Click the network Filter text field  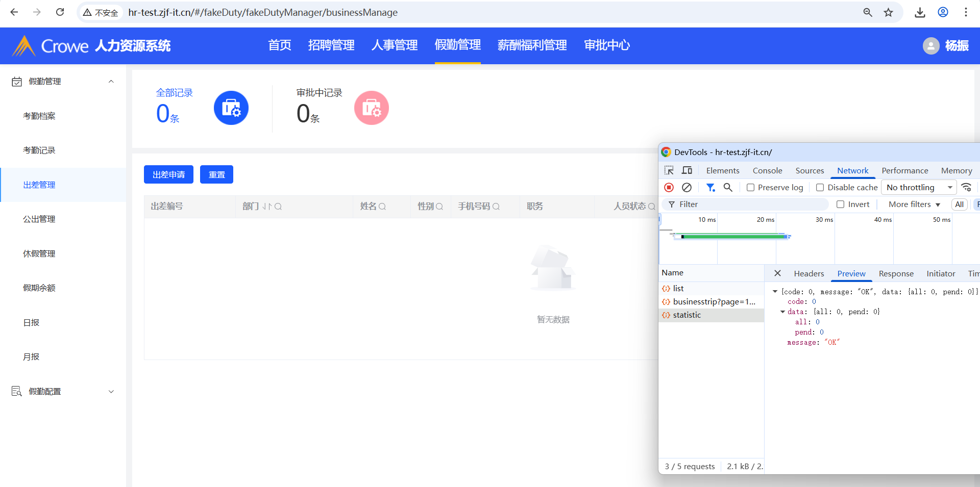(x=750, y=204)
